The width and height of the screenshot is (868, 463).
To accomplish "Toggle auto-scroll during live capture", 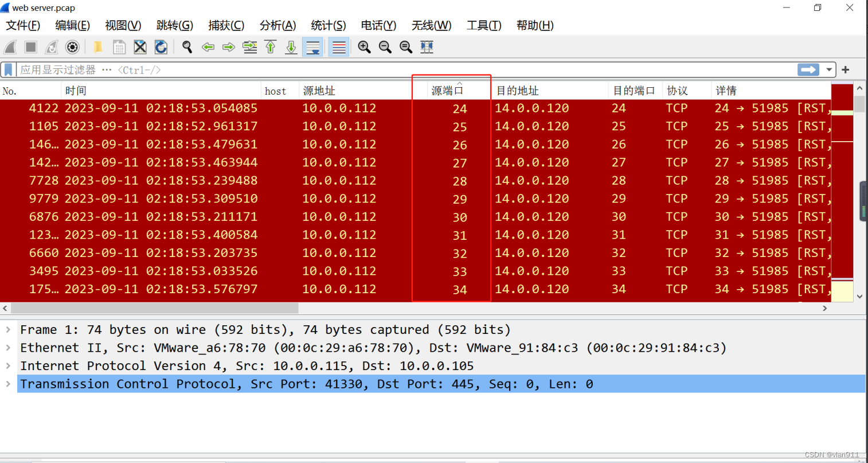I will pyautogui.click(x=313, y=47).
